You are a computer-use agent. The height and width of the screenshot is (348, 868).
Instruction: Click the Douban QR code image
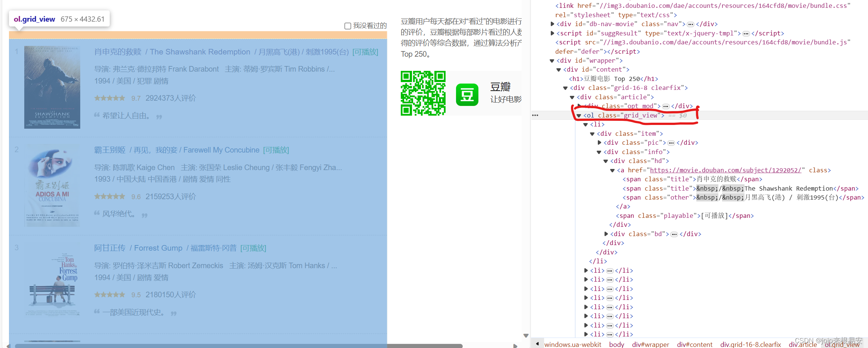click(x=423, y=93)
